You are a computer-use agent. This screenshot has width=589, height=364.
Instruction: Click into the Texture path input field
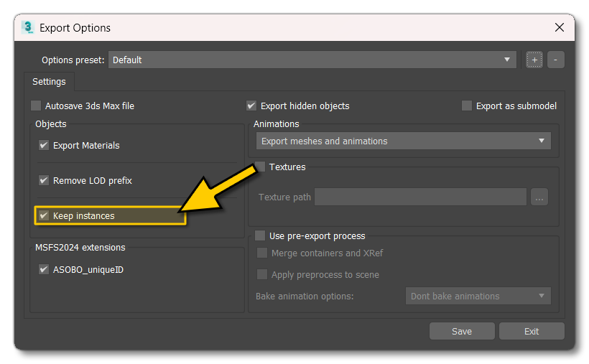coord(420,197)
